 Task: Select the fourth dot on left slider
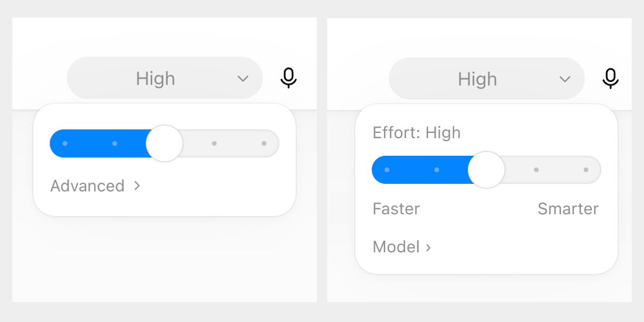(x=214, y=143)
